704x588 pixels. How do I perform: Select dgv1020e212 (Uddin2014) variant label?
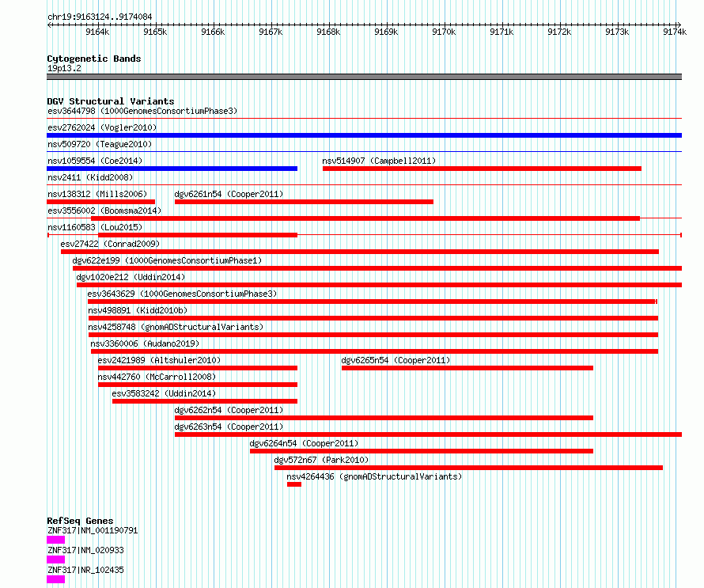point(131,277)
